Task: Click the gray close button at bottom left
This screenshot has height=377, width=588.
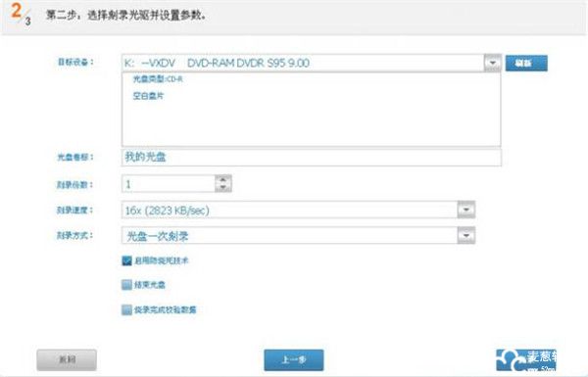Action: coord(67,359)
